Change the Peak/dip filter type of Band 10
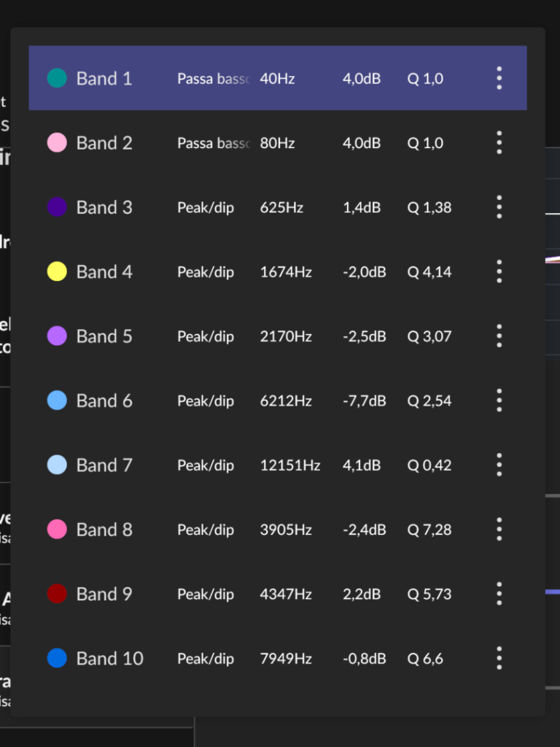The image size is (560, 747). 206,659
